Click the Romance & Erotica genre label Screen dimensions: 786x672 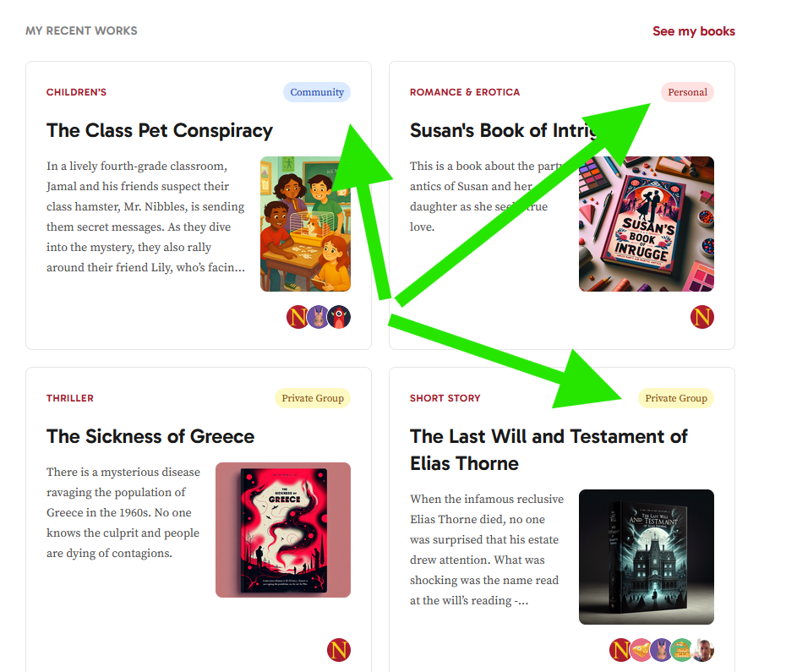(x=465, y=92)
